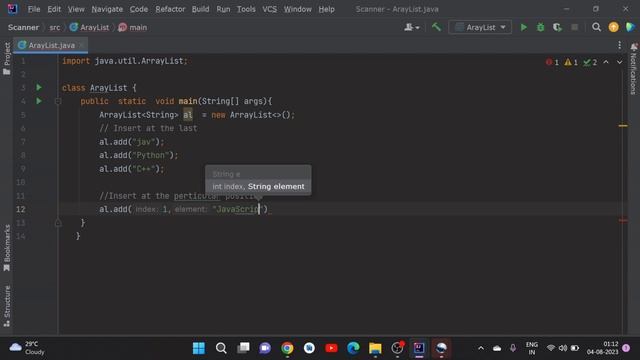The width and height of the screenshot is (640, 360).
Task: Open File Explorer from taskbar
Action: pyautogui.click(x=375, y=348)
